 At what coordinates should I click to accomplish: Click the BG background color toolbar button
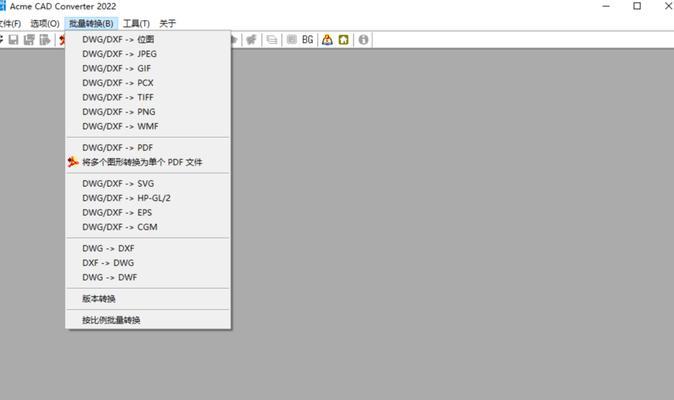pyautogui.click(x=307, y=40)
